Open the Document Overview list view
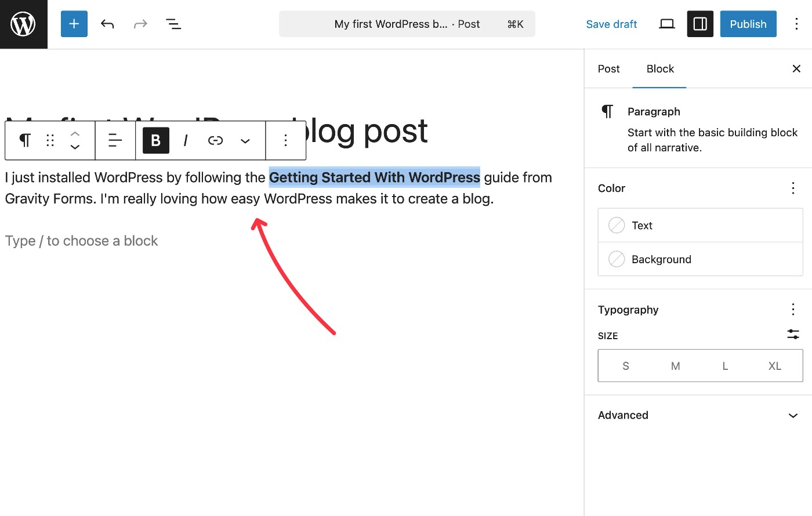 point(173,24)
